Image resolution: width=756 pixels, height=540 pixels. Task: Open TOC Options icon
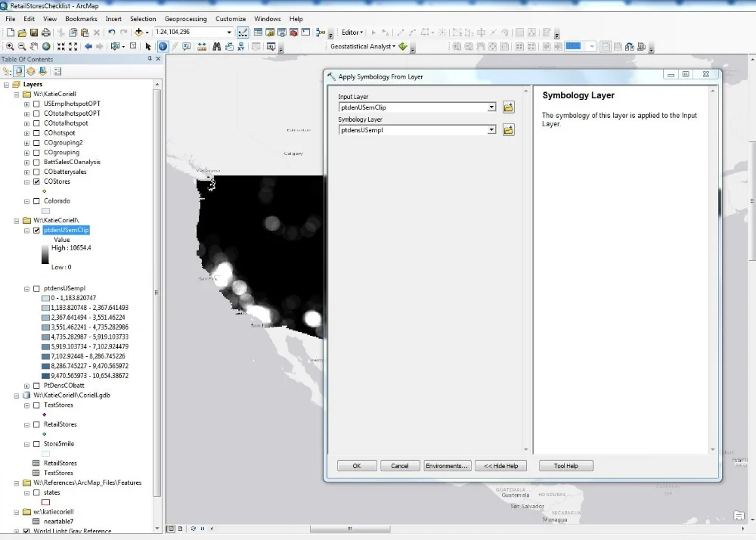click(x=57, y=71)
